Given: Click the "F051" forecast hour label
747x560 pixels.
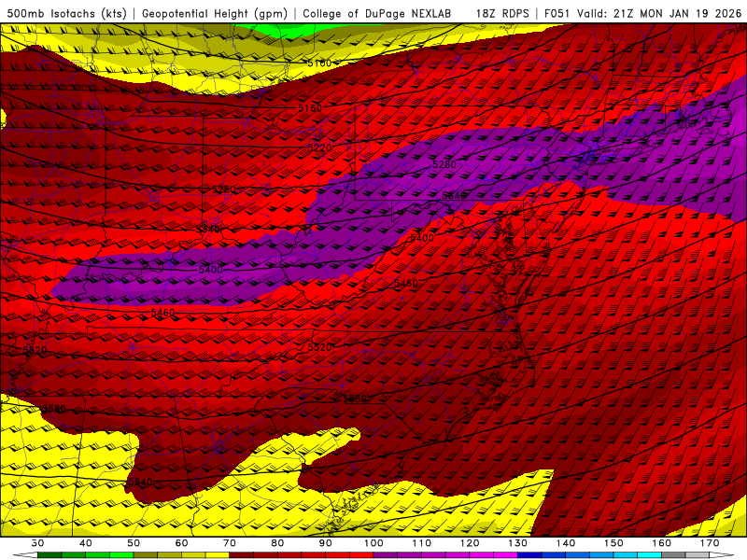Looking at the screenshot, I should point(557,14).
